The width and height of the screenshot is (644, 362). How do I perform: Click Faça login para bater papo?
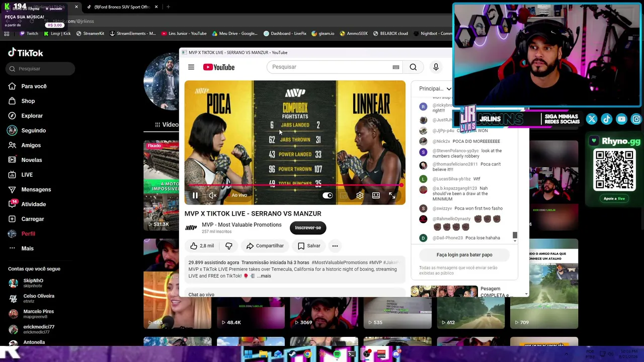(464, 255)
